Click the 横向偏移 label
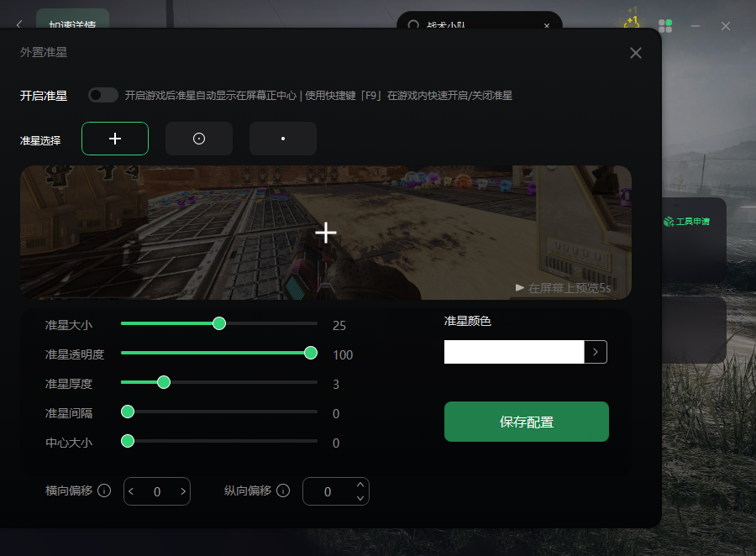The height and width of the screenshot is (556, 756). click(x=69, y=490)
